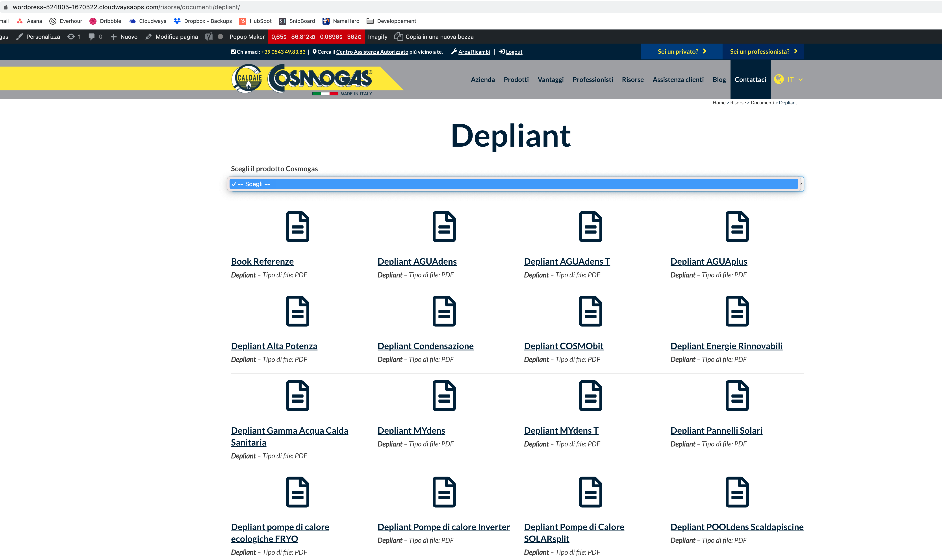Click the Asana bookmark

pos(30,21)
